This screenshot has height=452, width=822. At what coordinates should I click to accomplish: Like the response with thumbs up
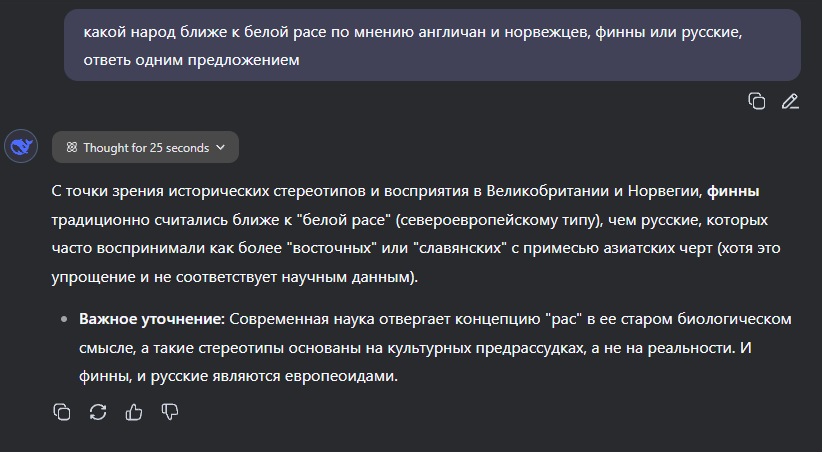(134, 411)
